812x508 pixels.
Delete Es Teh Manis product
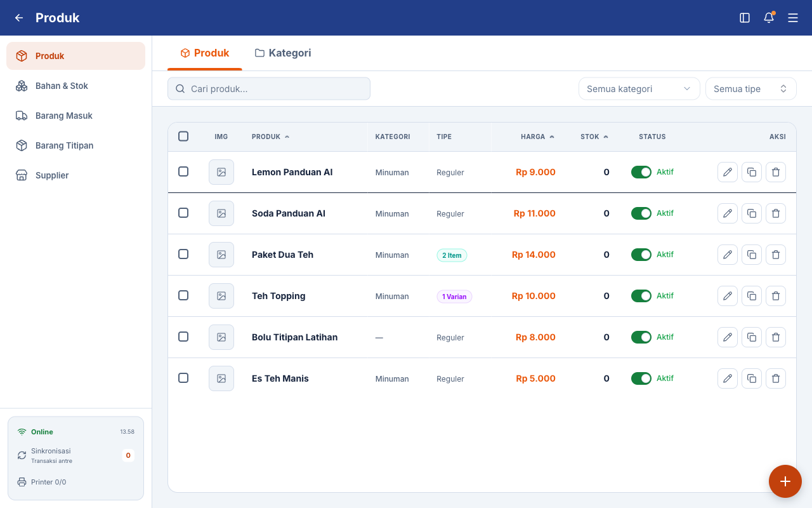(776, 378)
